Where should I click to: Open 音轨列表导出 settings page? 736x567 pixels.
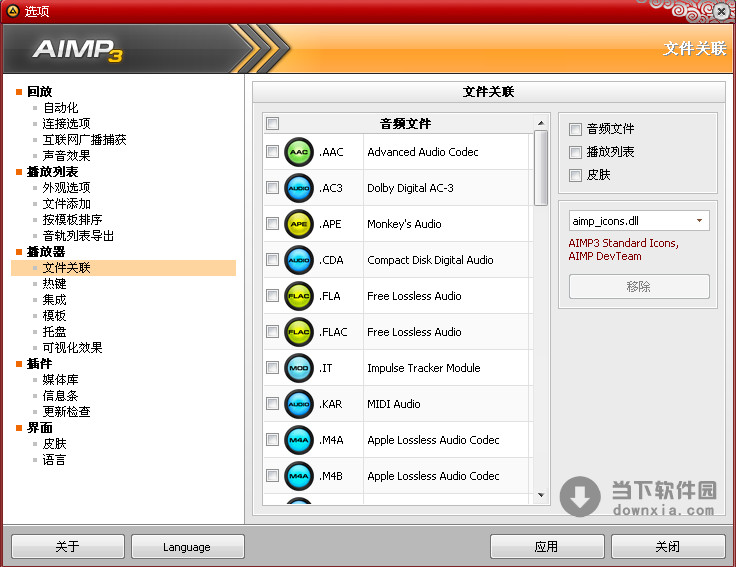(78, 236)
